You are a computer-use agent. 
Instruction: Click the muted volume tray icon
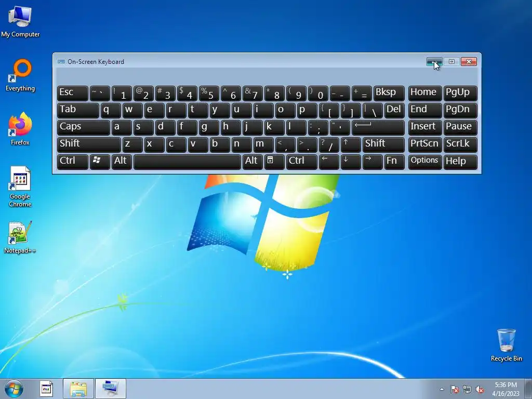(x=480, y=389)
